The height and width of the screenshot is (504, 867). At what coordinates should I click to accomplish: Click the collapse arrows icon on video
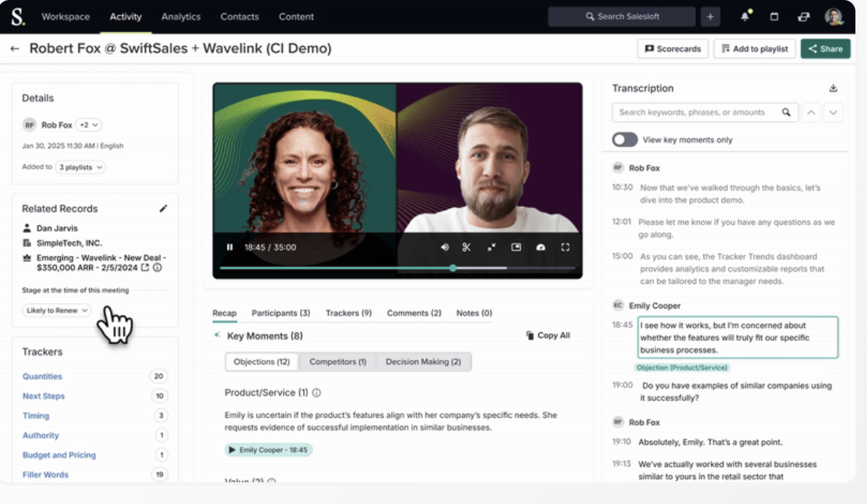[x=491, y=247]
